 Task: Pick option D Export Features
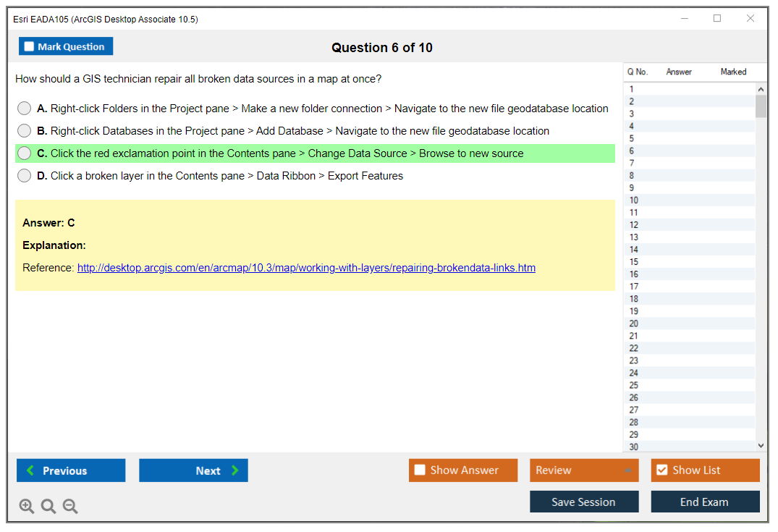click(25, 176)
